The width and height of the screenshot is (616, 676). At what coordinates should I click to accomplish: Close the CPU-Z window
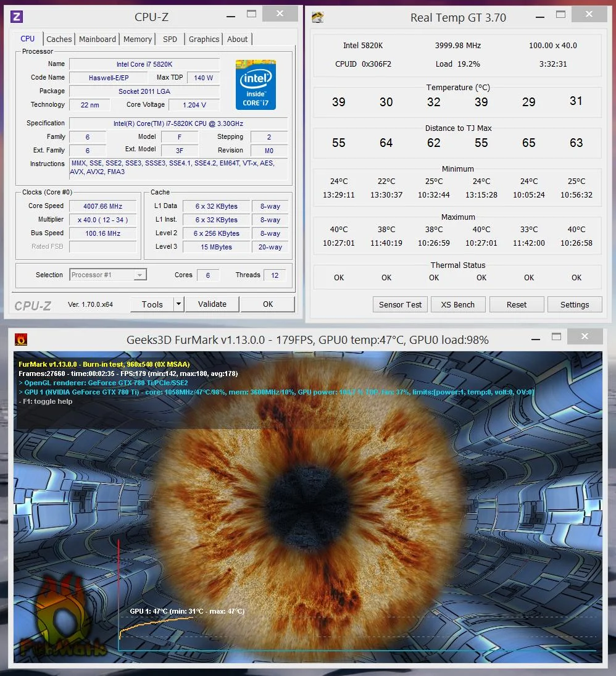pos(280,14)
